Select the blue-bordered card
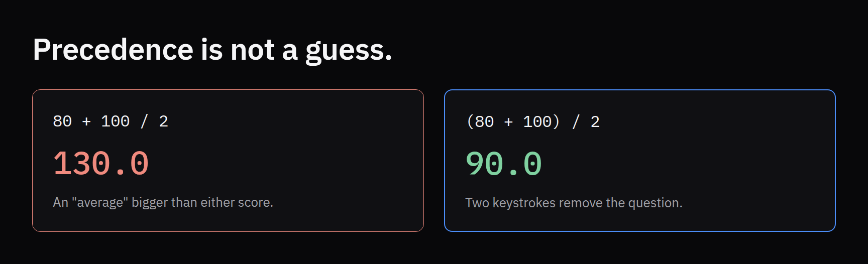Viewport: 868px width, 264px height. click(640, 161)
